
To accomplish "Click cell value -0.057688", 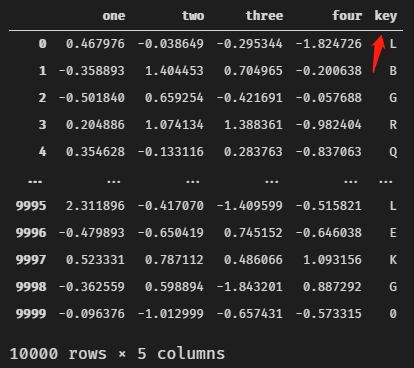I will (x=329, y=98).
